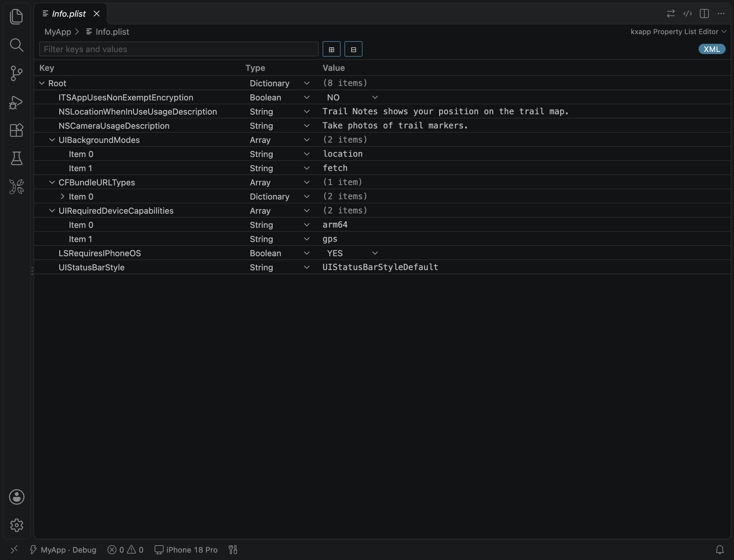The height and width of the screenshot is (560, 734).
Task: Open type dropdown for UIStatusBarStyle
Action: pyautogui.click(x=280, y=267)
